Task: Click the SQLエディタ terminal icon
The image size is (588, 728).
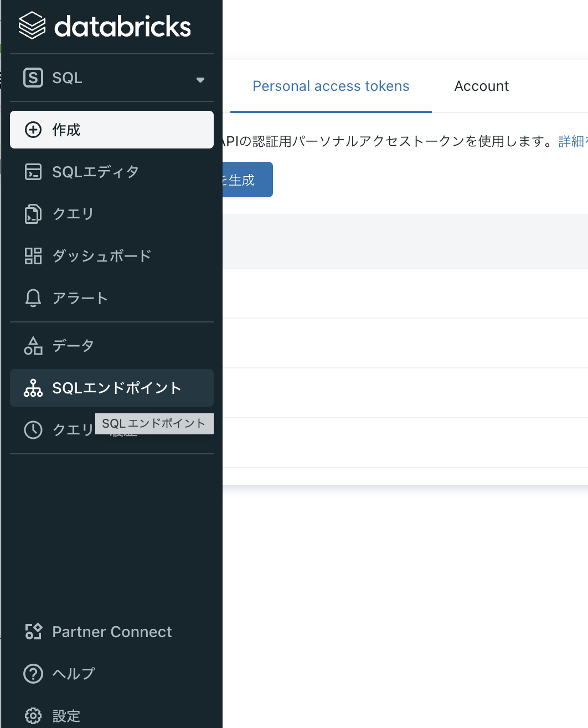Action: (x=33, y=172)
